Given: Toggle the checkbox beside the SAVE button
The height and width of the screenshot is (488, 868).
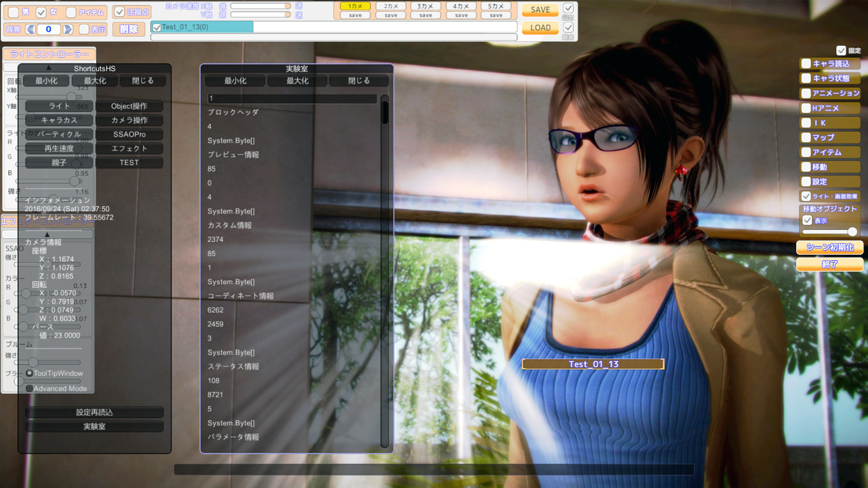Looking at the screenshot, I should (x=568, y=8).
